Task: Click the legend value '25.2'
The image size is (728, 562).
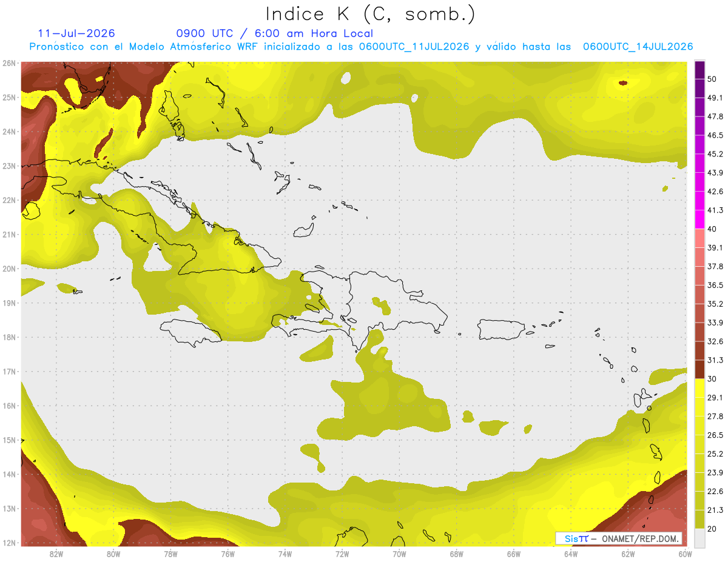Action: tap(715, 454)
